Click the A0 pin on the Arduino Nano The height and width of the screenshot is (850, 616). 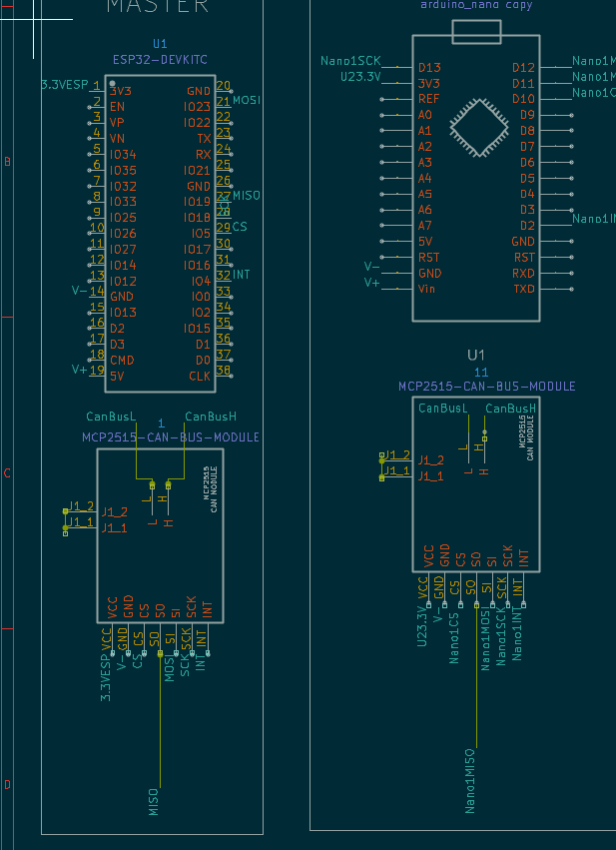424,115
